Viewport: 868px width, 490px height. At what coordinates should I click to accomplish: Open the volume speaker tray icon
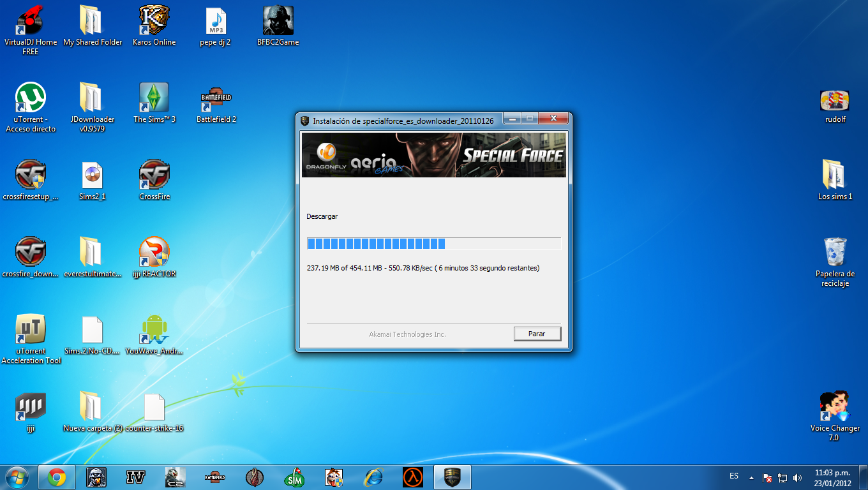[797, 477]
